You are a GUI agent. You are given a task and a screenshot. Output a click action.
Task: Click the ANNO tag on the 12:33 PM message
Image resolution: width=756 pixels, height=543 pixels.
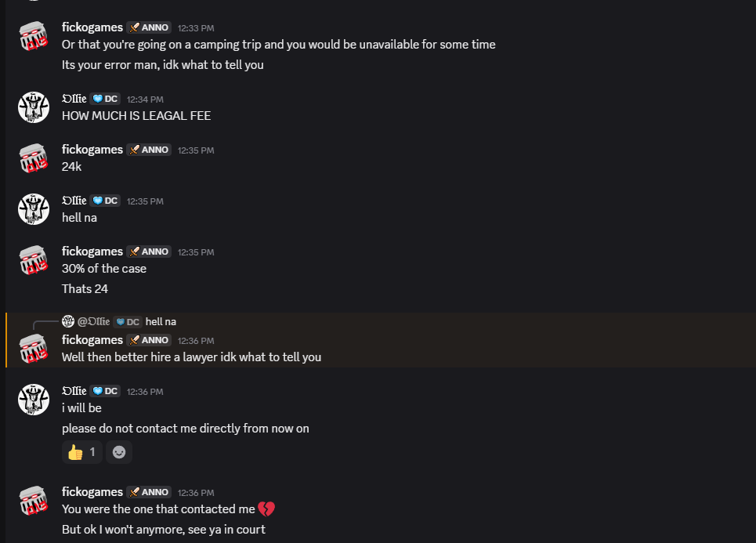coord(149,27)
